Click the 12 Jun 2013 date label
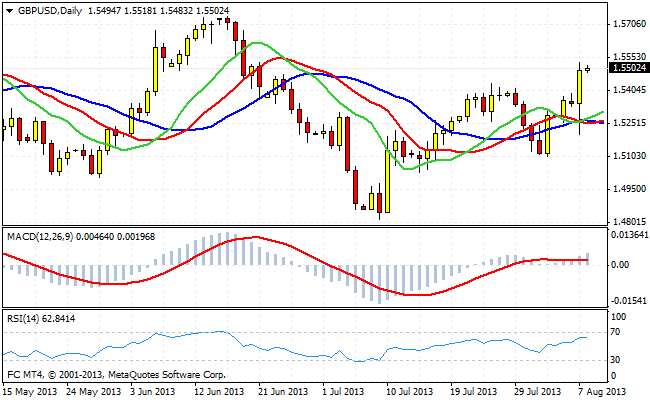This screenshot has width=650, height=400. (219, 392)
